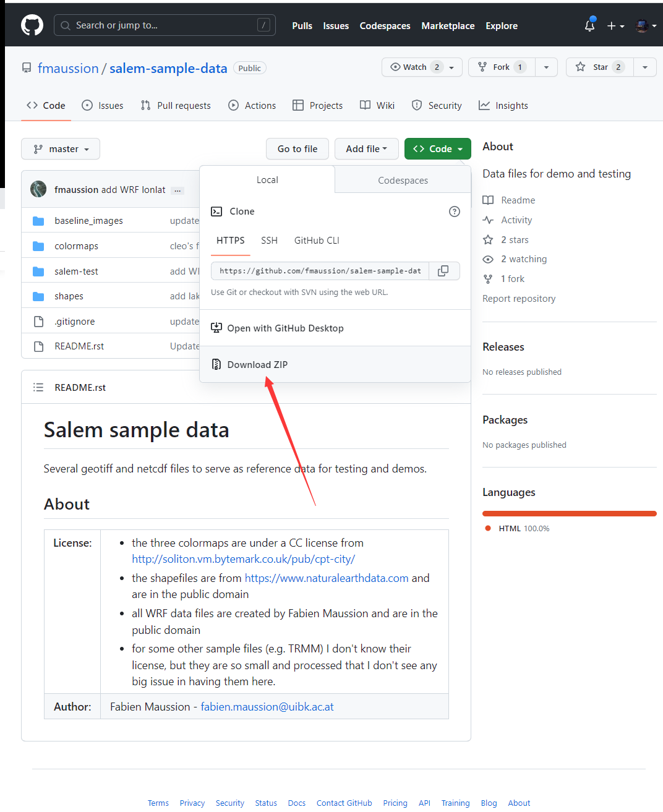Click Report repository
The height and width of the screenshot is (812, 663).
[x=519, y=299]
